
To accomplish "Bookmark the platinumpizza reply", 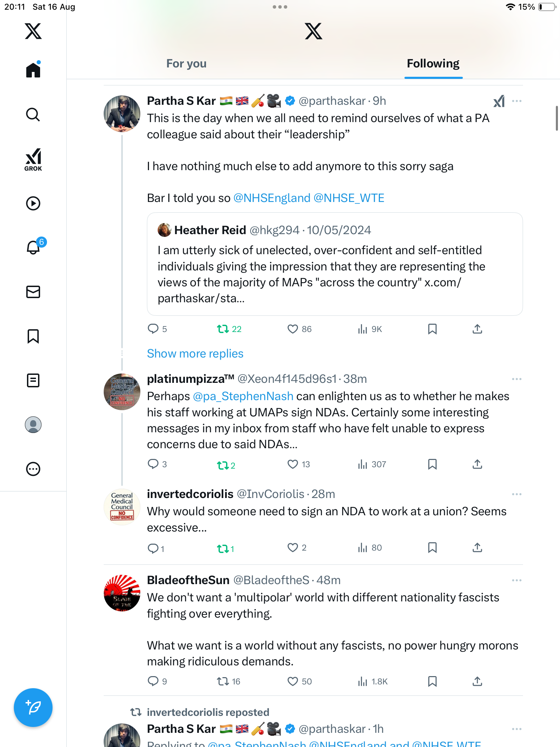I will (x=432, y=464).
